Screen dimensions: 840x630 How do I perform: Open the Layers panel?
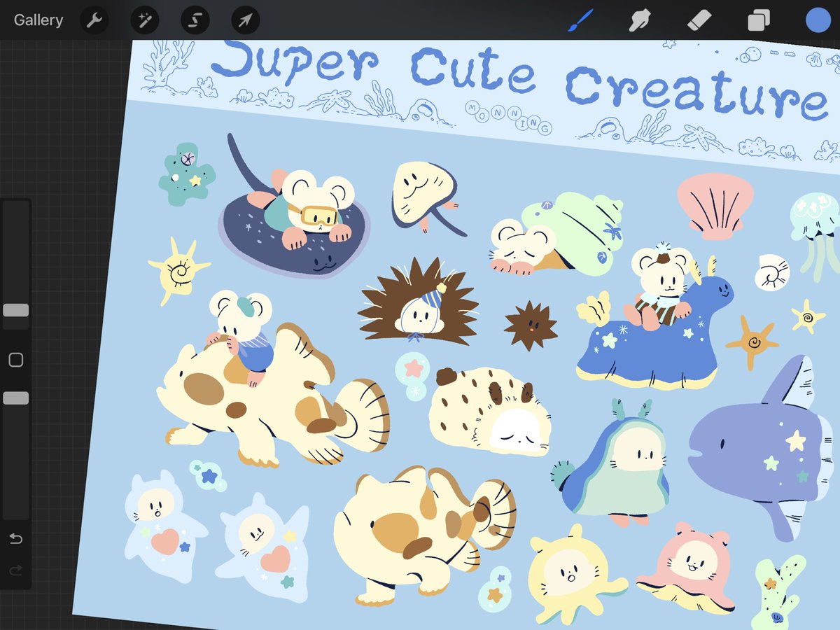pos(758,20)
